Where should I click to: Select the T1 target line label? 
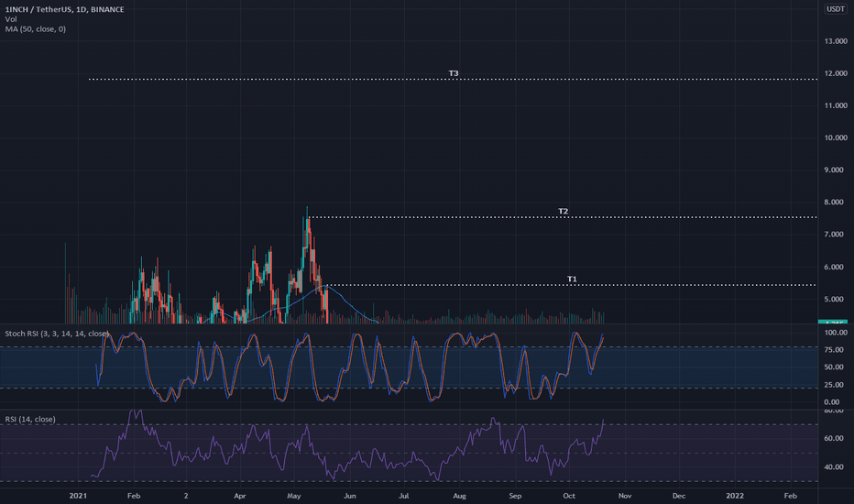[x=572, y=279]
